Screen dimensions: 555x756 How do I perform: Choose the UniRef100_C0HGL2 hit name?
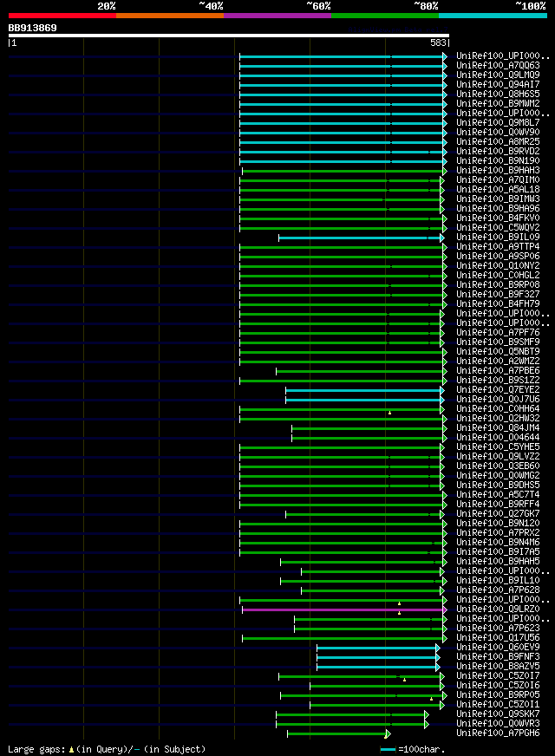point(498,276)
